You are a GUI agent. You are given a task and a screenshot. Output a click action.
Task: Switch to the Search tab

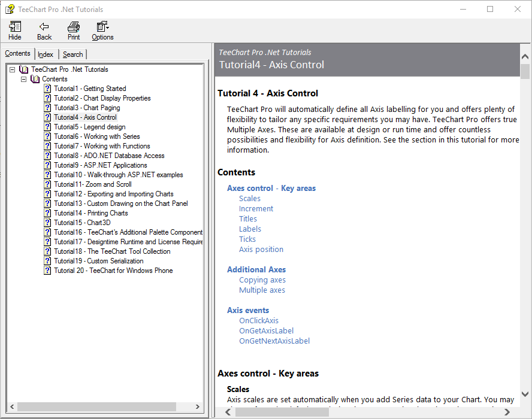pos(72,54)
